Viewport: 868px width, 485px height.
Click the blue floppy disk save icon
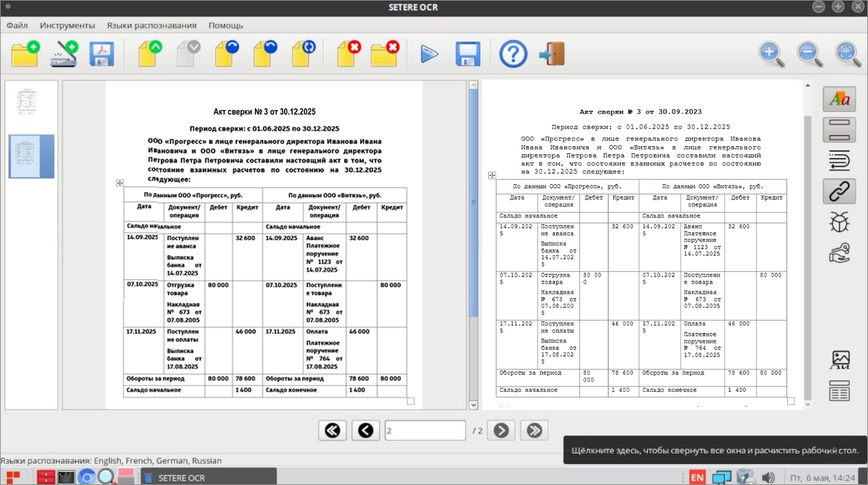(x=467, y=54)
